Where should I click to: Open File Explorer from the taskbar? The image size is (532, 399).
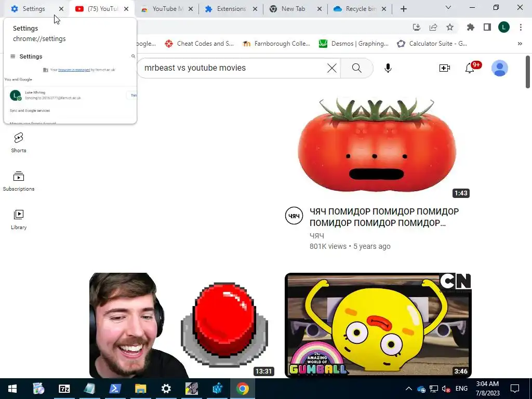click(x=140, y=389)
